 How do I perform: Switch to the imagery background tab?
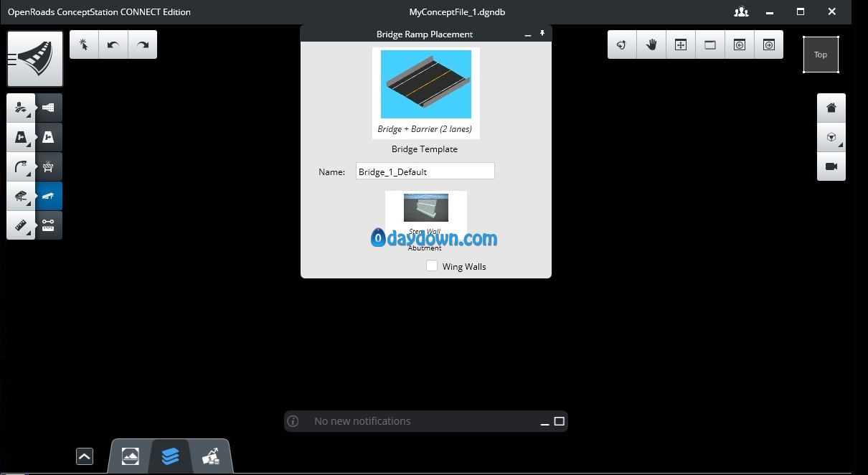[x=131, y=456]
